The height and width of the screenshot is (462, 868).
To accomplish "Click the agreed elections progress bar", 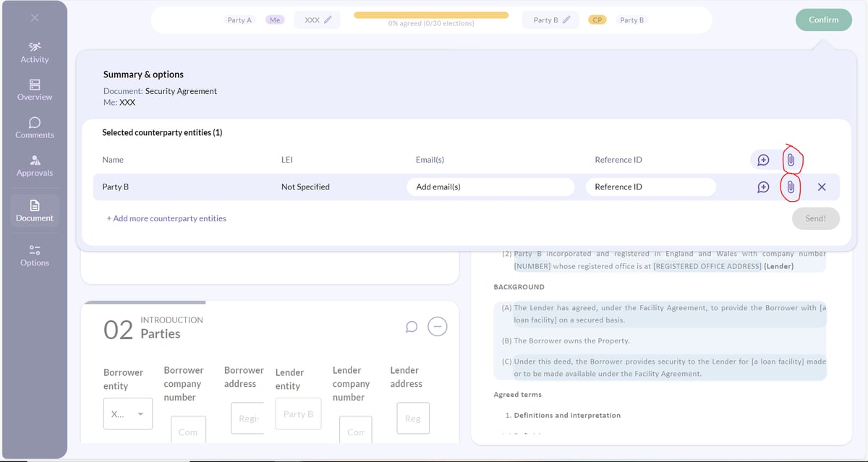I will click(x=431, y=15).
